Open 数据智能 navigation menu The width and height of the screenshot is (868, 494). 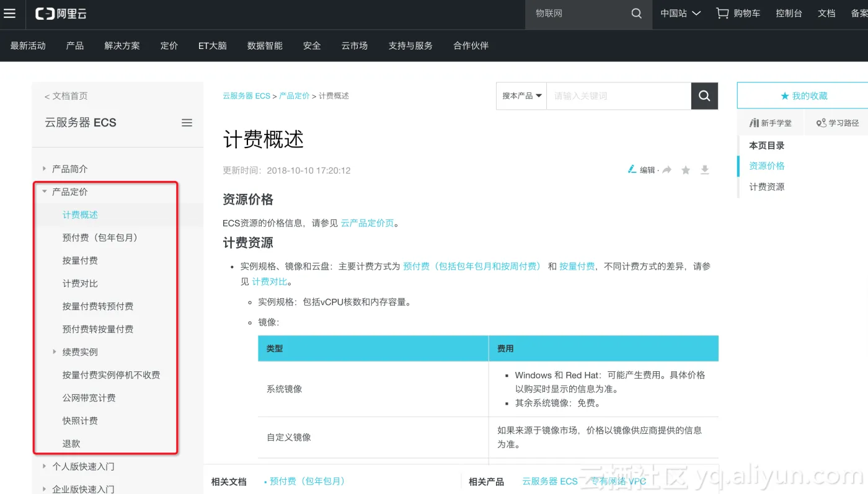point(265,46)
